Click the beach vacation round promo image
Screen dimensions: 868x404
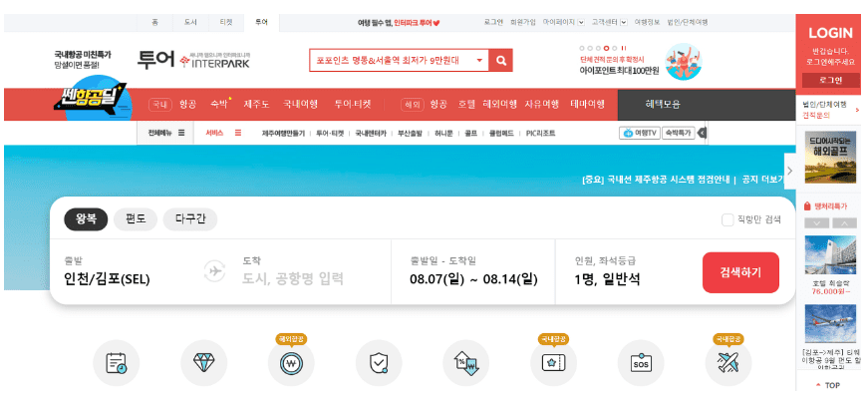(684, 62)
